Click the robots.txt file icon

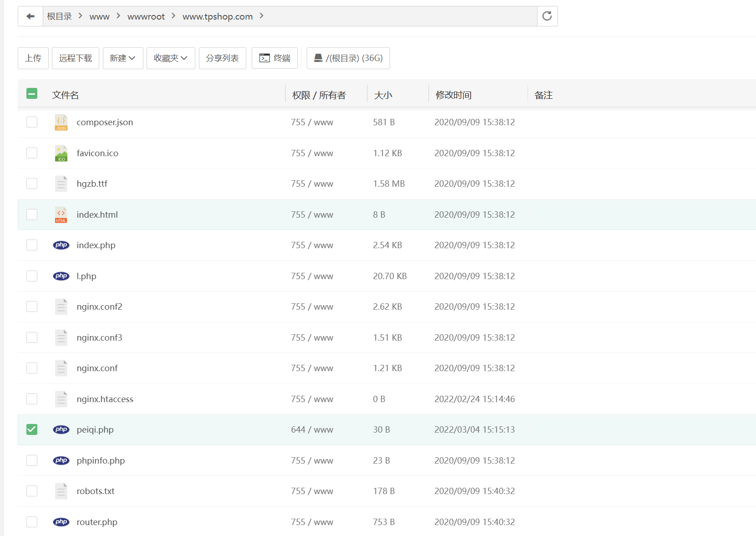pyautogui.click(x=61, y=491)
